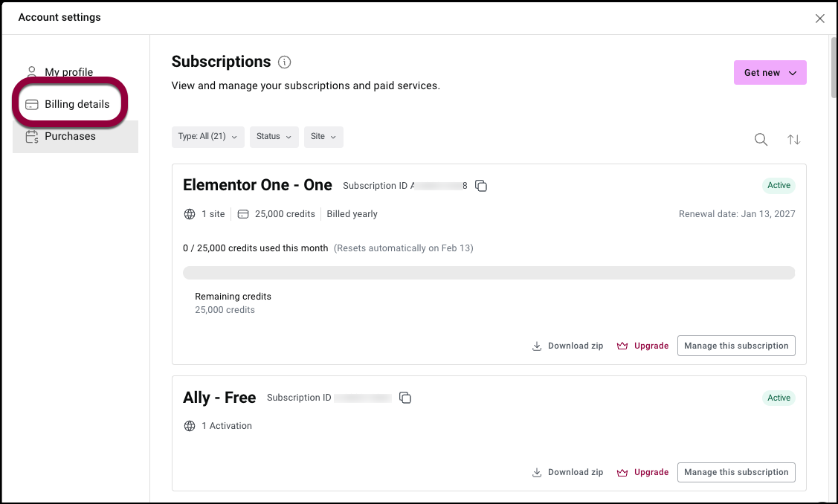The width and height of the screenshot is (838, 504).
Task: Click the My profile person icon
Action: tap(32, 72)
